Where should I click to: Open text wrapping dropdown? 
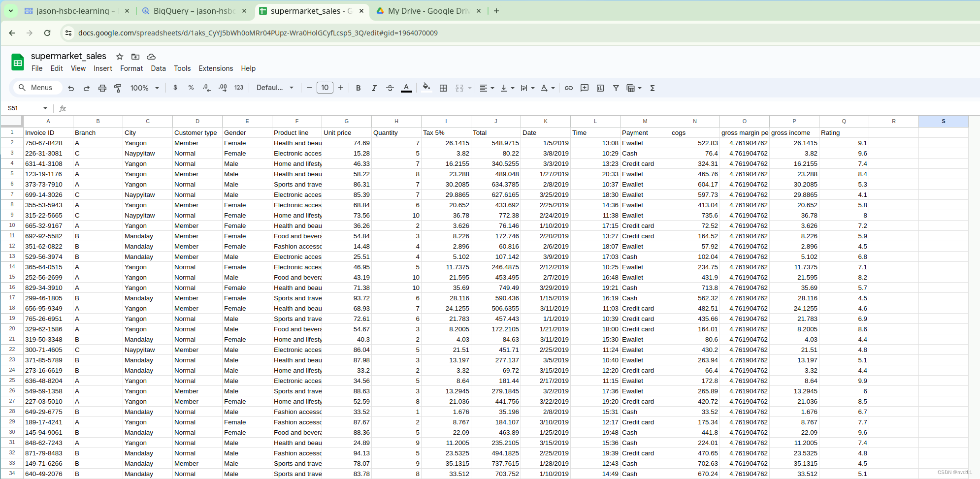[x=527, y=88]
